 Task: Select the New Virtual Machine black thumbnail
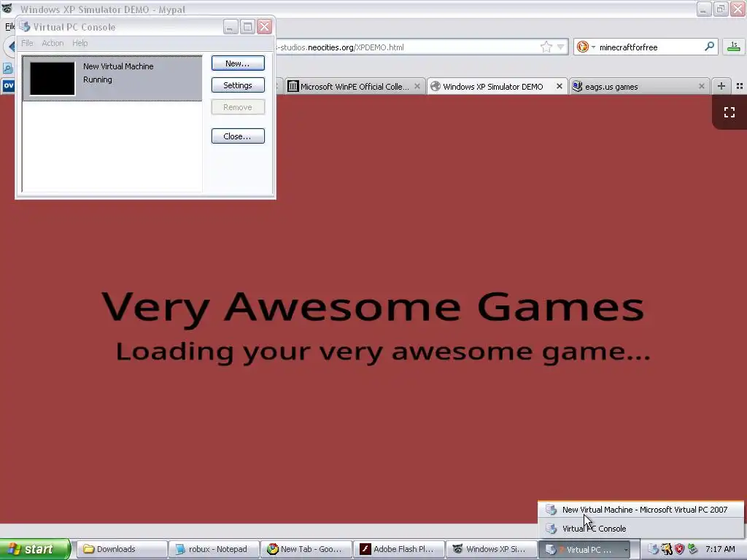click(x=53, y=79)
